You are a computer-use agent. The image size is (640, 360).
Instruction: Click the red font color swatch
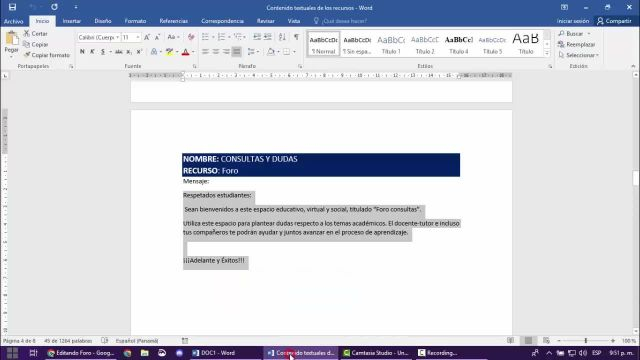click(x=185, y=52)
